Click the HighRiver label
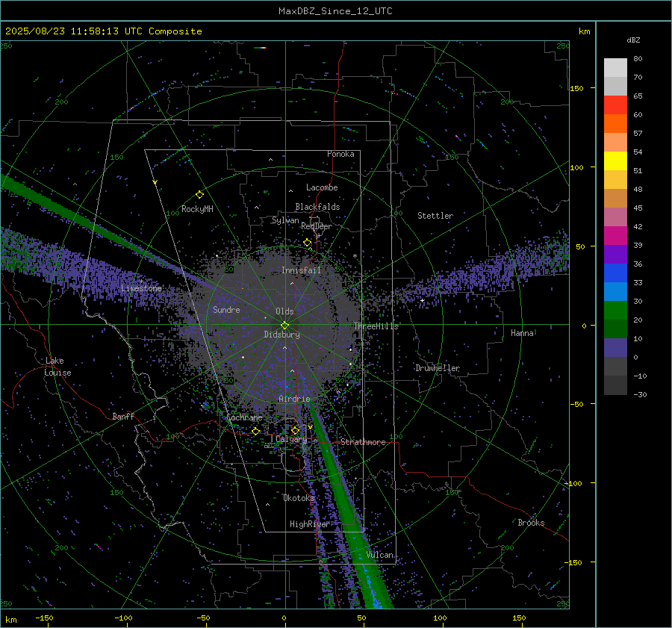This screenshot has width=672, height=628. pos(310,524)
